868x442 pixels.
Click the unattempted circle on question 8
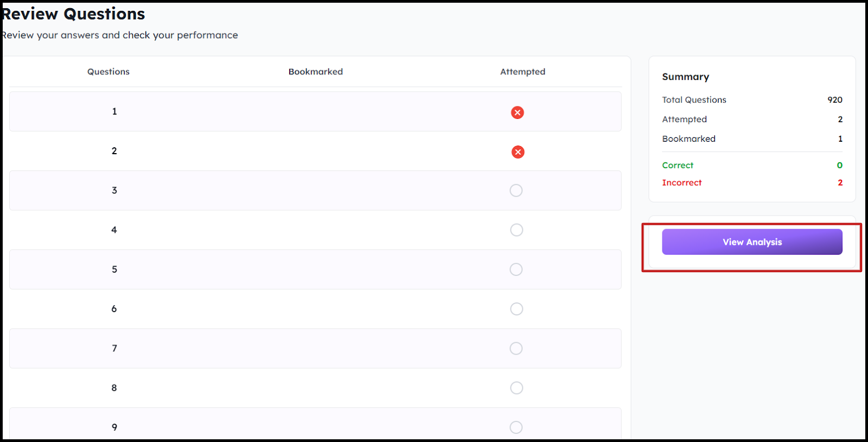[x=516, y=388]
